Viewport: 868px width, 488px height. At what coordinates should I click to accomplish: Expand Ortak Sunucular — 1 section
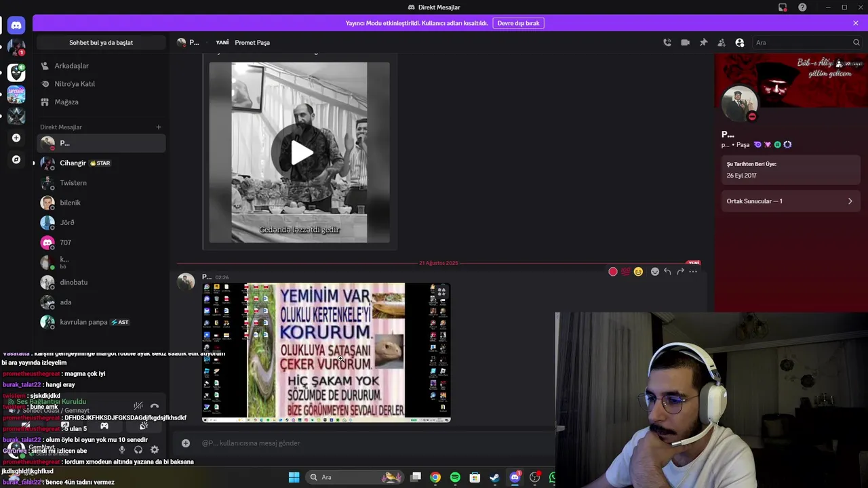[791, 201]
